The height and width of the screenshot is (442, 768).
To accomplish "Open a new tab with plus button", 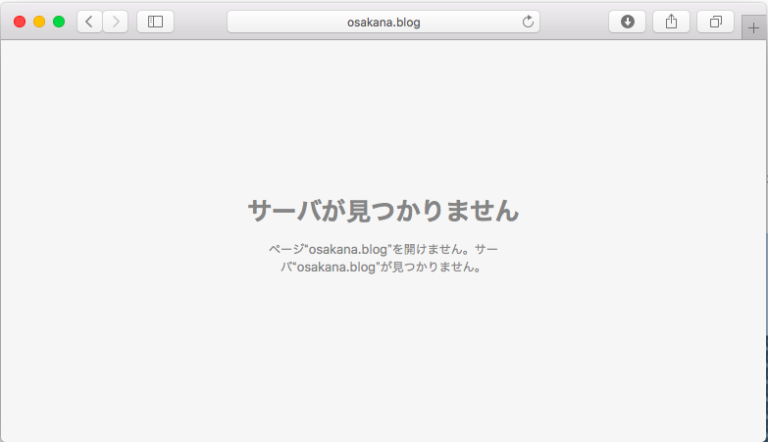I will (754, 28).
